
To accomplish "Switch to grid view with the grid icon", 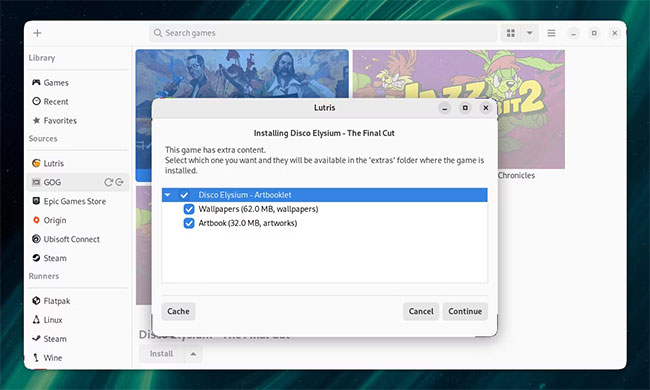I will [x=511, y=33].
